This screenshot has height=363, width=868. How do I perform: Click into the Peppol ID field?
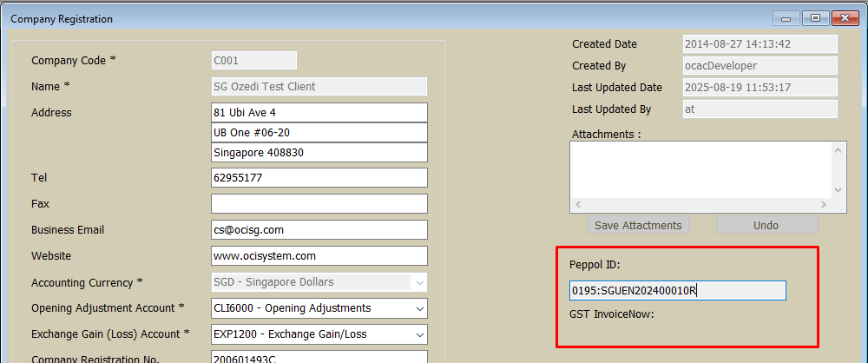tap(677, 290)
